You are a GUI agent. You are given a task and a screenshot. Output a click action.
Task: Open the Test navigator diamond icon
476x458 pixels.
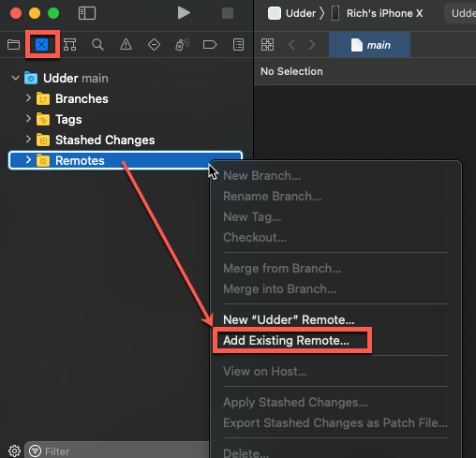point(154,45)
